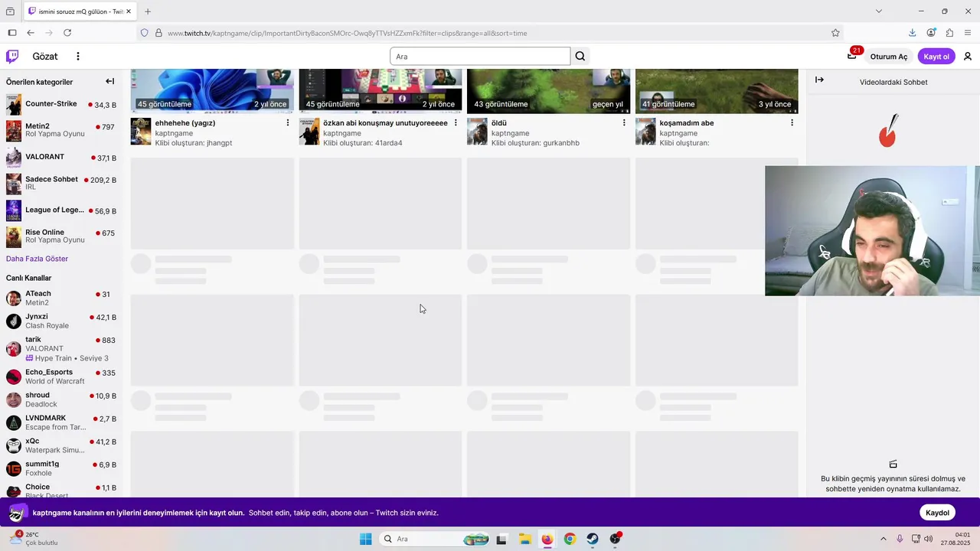Open volume control in system tray

click(929, 539)
